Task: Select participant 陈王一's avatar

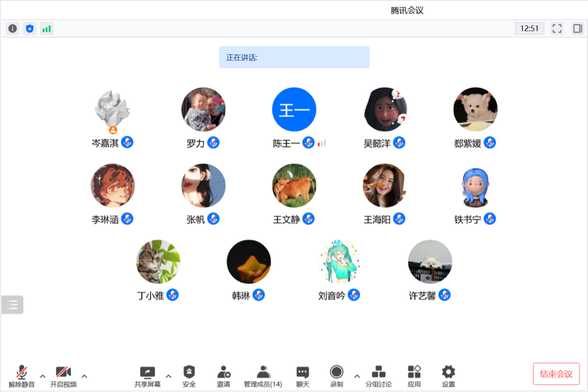Action: [x=294, y=110]
